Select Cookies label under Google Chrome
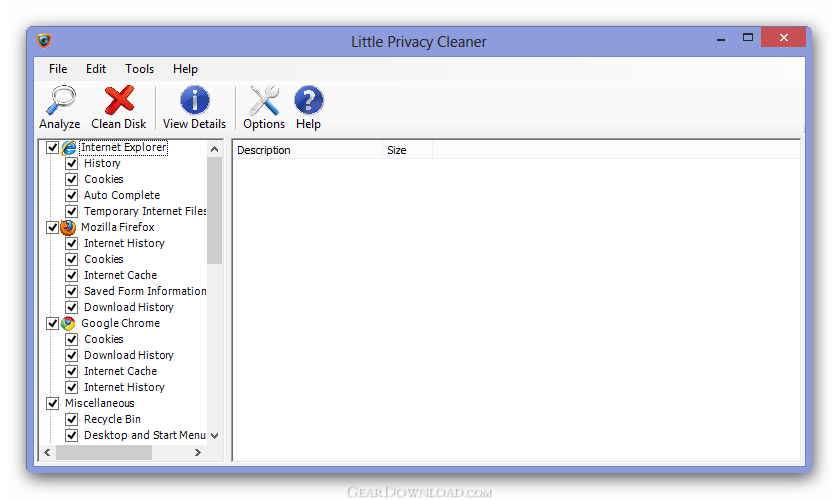 [x=104, y=339]
